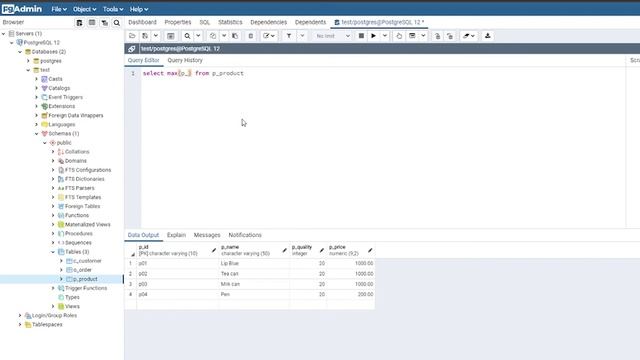Expand the postgres database node
Image resolution: width=640 pixels, height=360 pixels.
pyautogui.click(x=28, y=61)
